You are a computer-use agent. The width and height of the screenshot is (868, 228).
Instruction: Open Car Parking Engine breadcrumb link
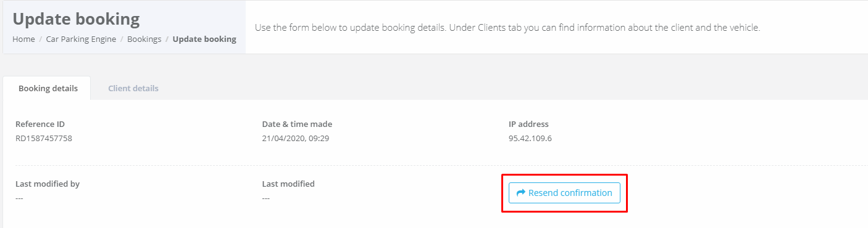click(x=81, y=39)
